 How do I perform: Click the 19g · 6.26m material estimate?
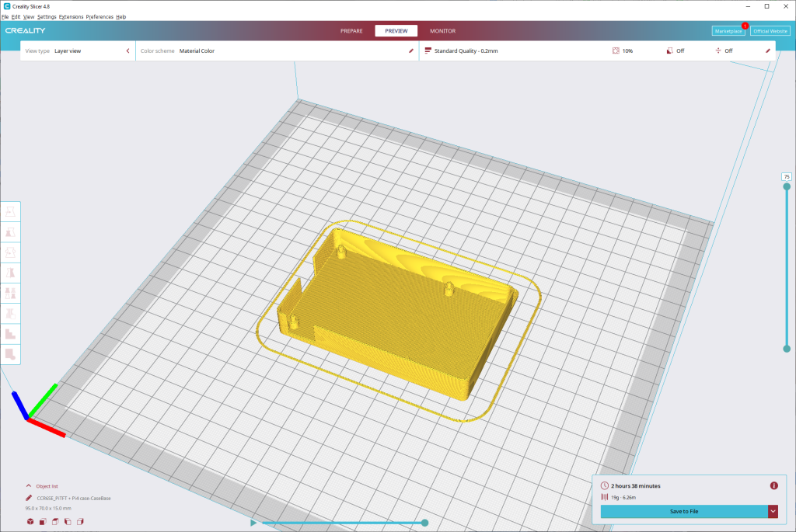tap(623, 498)
